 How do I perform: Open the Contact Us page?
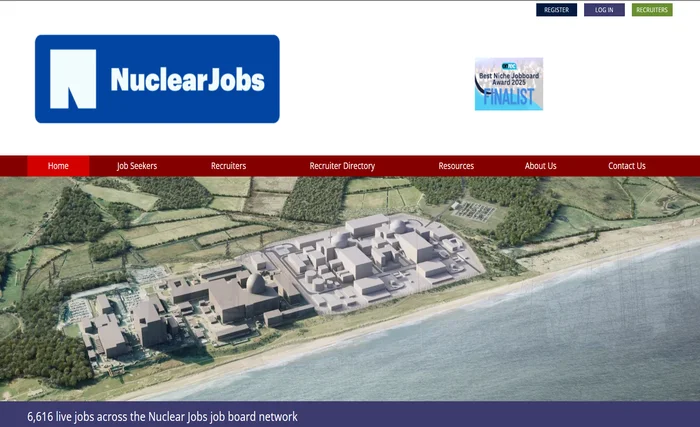tap(626, 166)
